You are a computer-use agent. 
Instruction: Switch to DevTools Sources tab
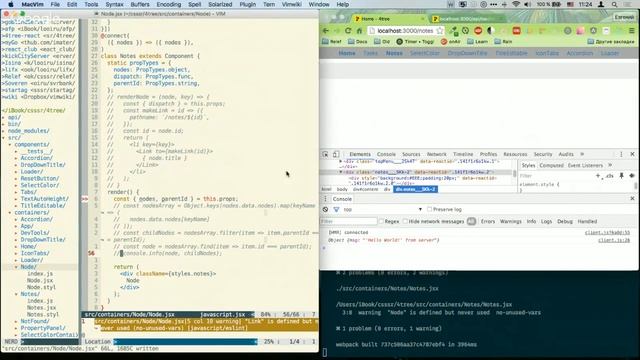(411, 154)
